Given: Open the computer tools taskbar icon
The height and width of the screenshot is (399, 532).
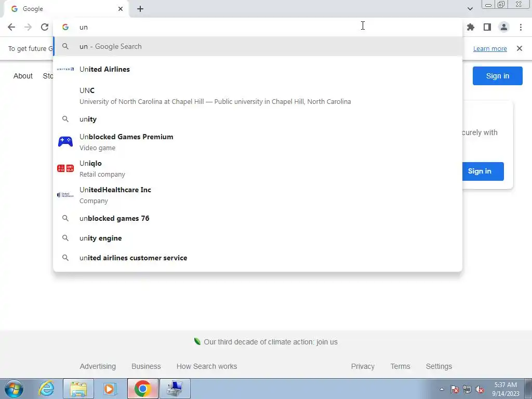Looking at the screenshot, I should [175, 389].
